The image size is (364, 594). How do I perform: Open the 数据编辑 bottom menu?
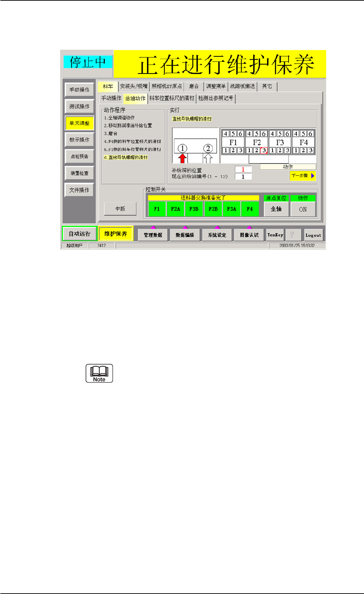click(185, 235)
